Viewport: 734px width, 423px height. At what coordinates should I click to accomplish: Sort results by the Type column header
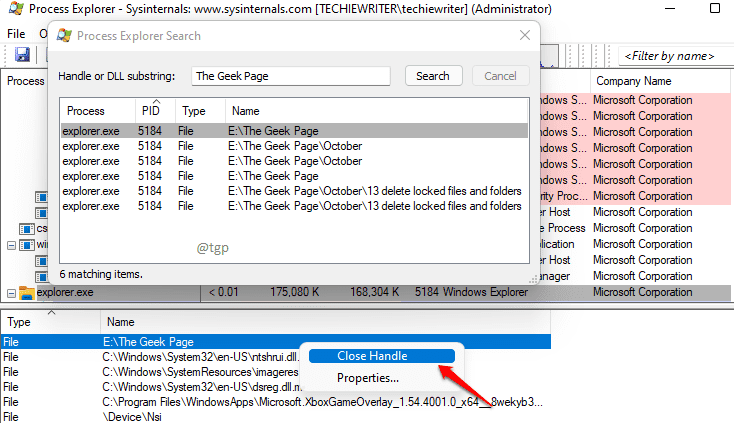(x=200, y=111)
